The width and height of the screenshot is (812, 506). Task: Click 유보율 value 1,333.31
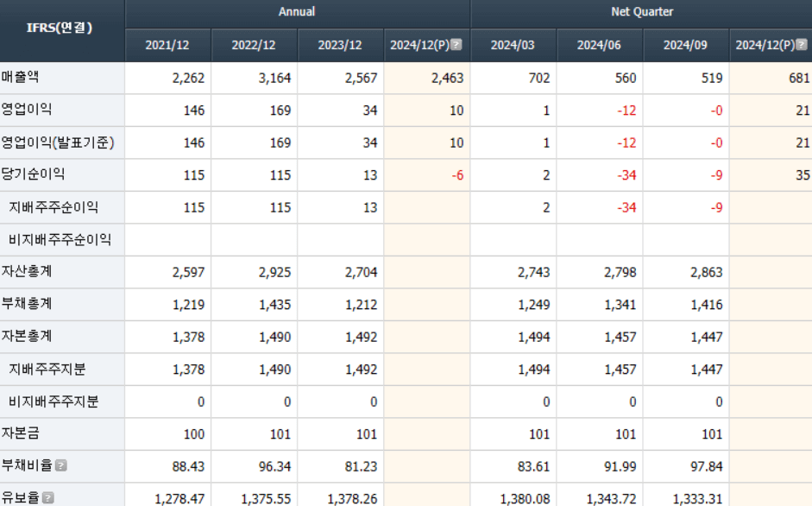[697, 499]
